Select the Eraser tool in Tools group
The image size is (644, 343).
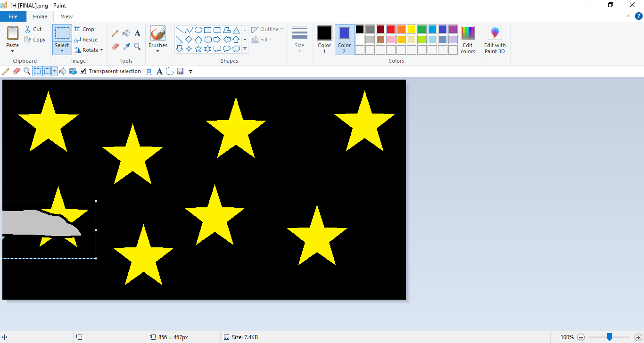(115, 47)
